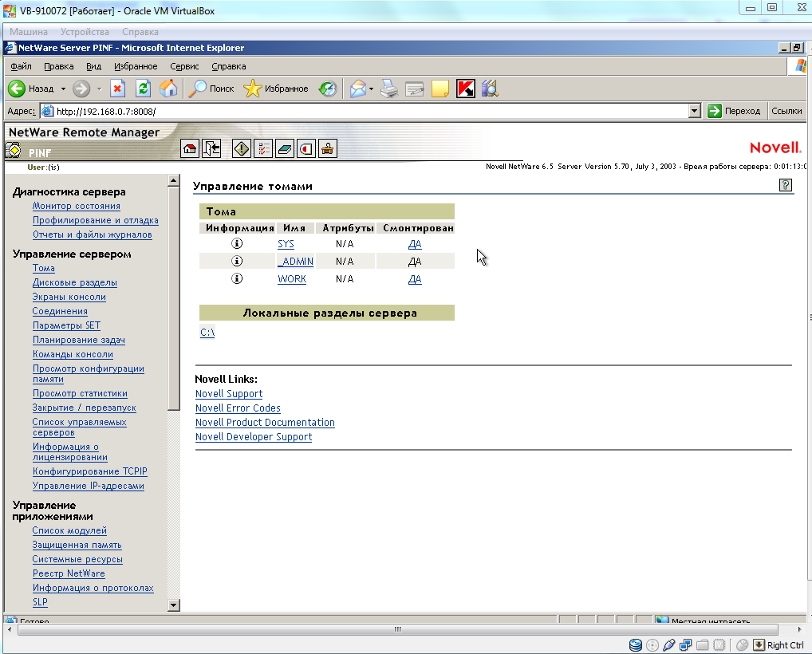The image size is (812, 654).
Task: Click the Exit door icon in the header
Action: [211, 149]
